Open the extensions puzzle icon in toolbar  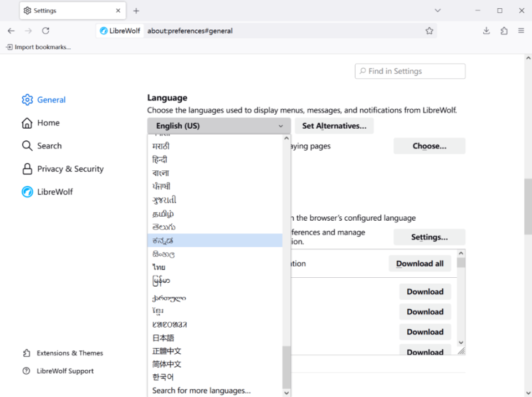tap(504, 31)
